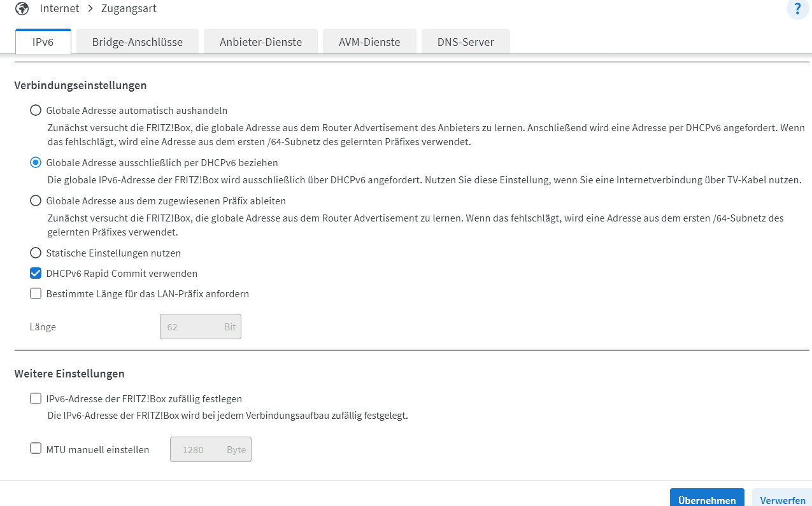Image resolution: width=812 pixels, height=506 pixels.
Task: Click the Länge bit input field
Action: tap(201, 327)
